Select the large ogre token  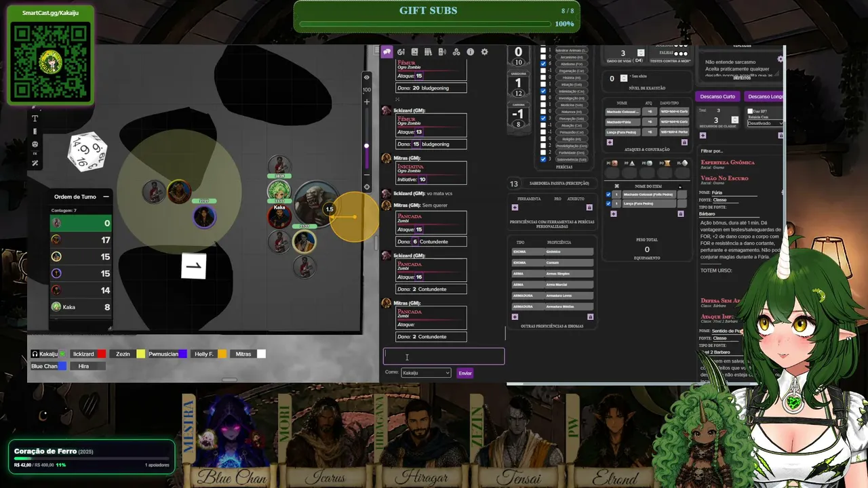click(x=316, y=203)
